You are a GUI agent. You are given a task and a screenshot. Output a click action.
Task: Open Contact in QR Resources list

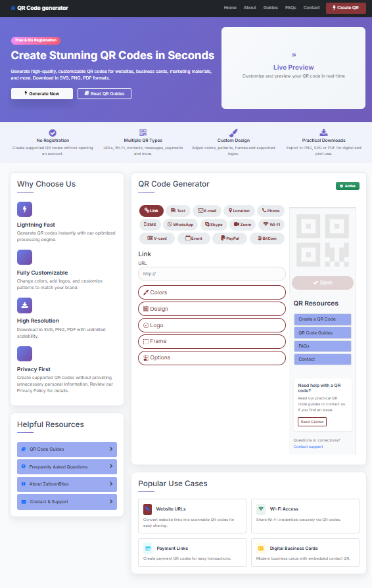pos(323,359)
